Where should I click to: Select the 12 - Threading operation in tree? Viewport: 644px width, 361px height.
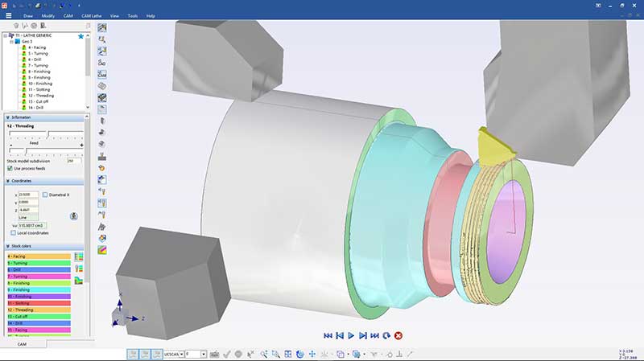click(40, 95)
